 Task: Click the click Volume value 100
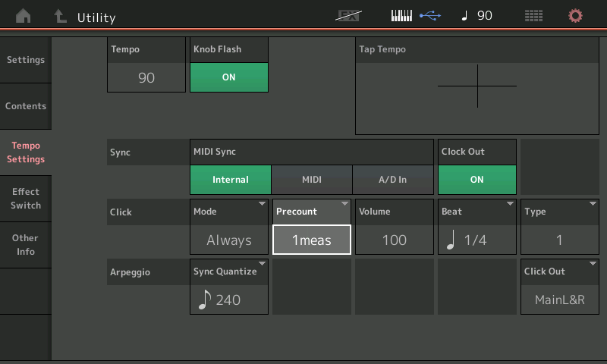click(x=394, y=240)
